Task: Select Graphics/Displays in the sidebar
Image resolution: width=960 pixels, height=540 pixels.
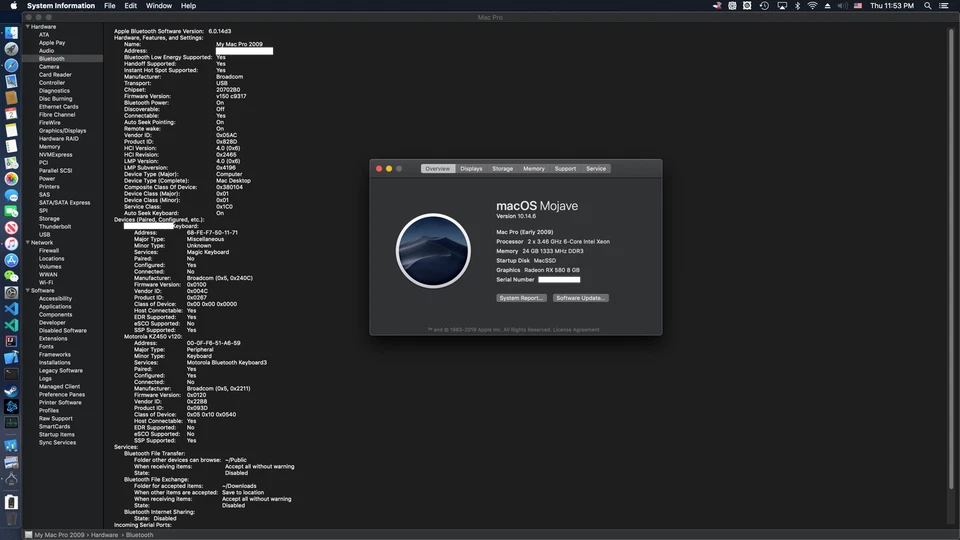Action: 62,131
